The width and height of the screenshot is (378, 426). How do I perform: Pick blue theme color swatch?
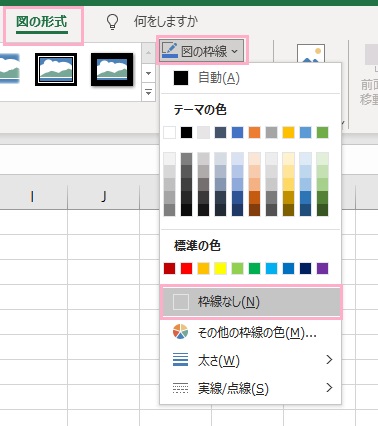[237, 132]
